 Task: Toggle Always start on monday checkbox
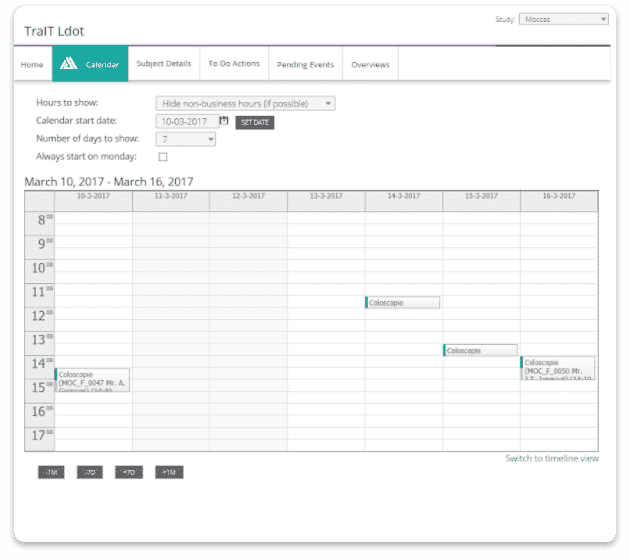click(x=163, y=157)
